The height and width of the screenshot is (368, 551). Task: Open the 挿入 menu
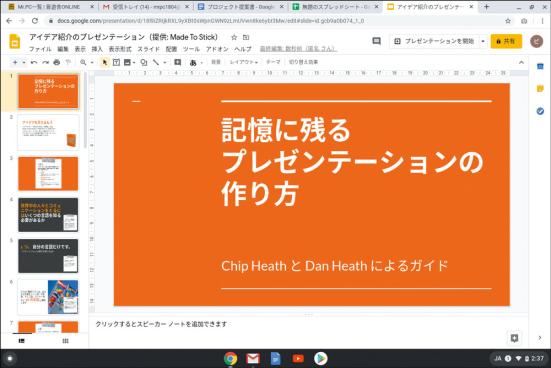(x=97, y=49)
